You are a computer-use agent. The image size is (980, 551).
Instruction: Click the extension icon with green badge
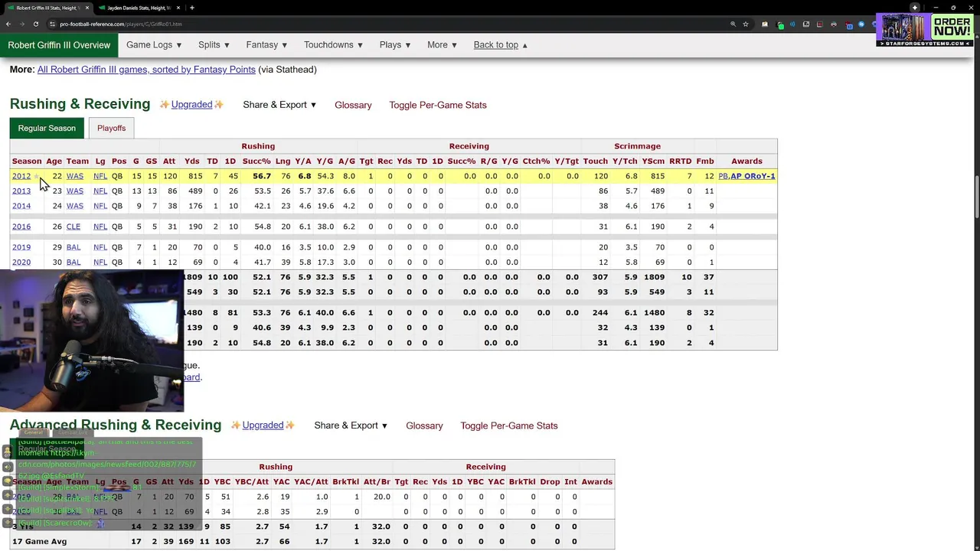tap(780, 24)
